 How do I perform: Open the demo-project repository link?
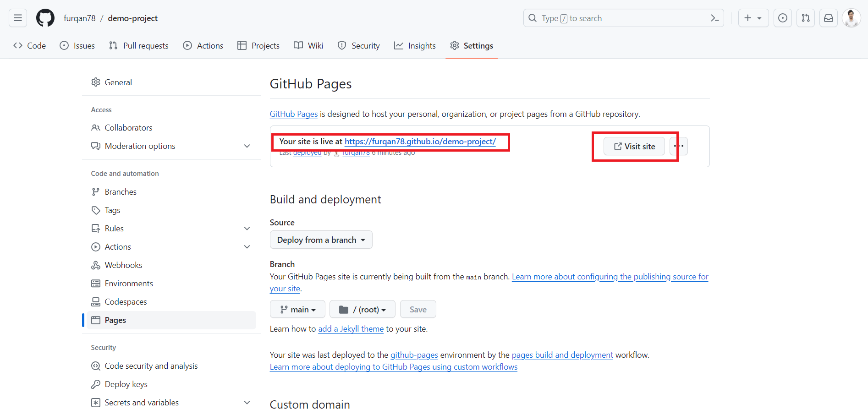(x=132, y=18)
